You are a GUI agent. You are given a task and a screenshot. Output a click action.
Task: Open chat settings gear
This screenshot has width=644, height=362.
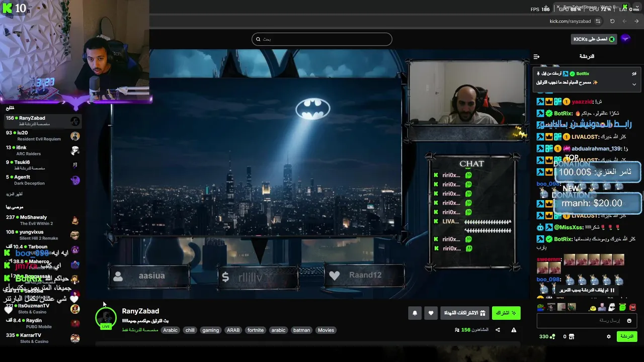point(608,336)
